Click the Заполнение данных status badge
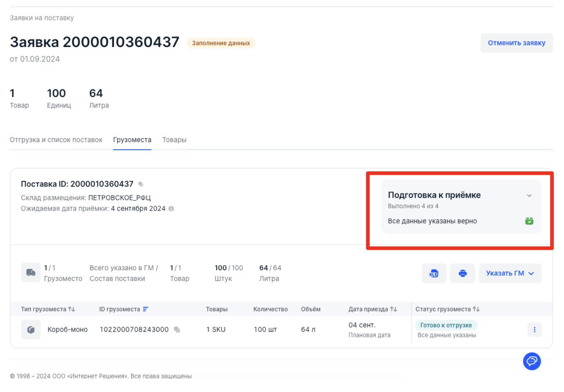 pos(221,43)
